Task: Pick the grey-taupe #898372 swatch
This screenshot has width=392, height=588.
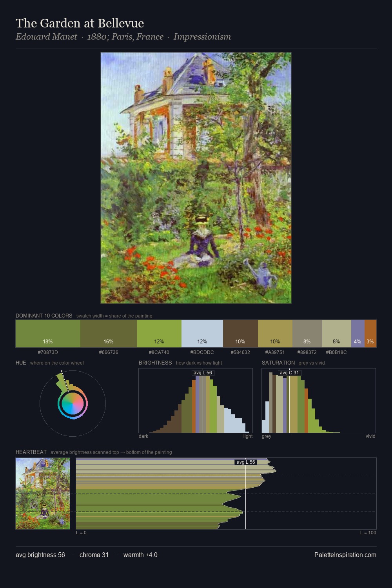Action: (x=307, y=334)
